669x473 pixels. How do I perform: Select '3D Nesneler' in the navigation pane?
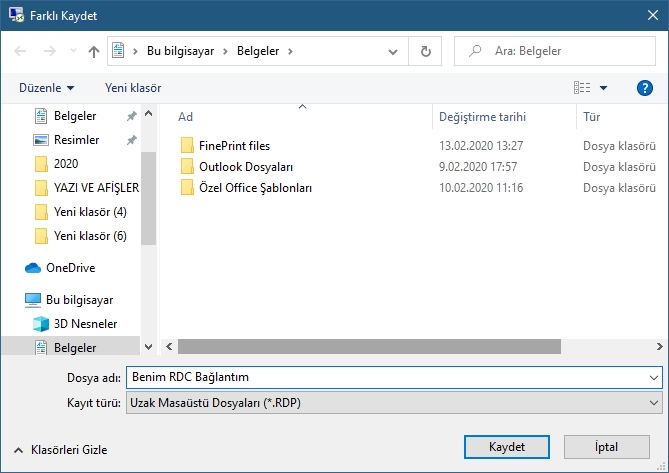coord(85,324)
